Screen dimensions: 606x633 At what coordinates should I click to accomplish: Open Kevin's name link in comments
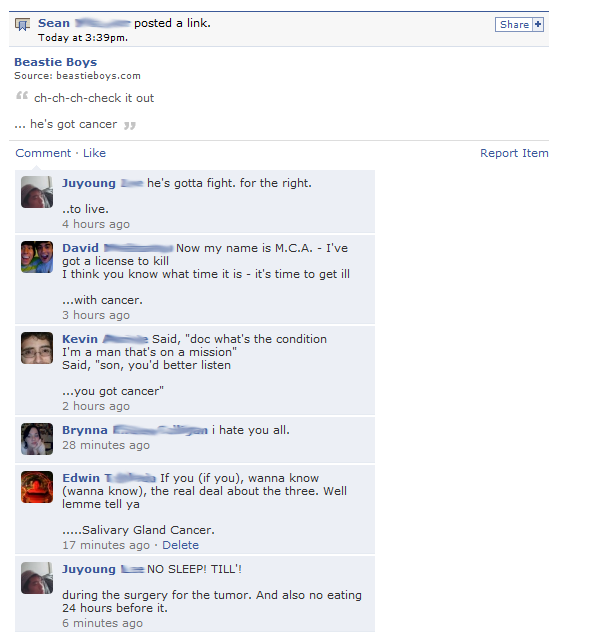tap(105, 339)
